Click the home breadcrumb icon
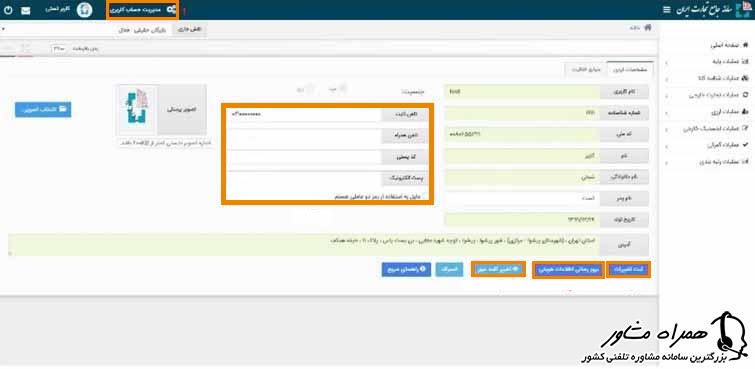 [x=648, y=27]
